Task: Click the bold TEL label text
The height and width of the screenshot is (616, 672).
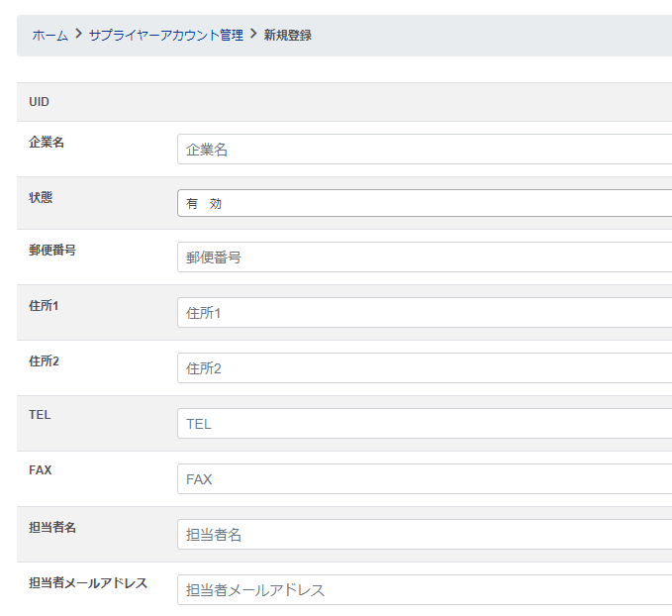Action: [x=41, y=415]
